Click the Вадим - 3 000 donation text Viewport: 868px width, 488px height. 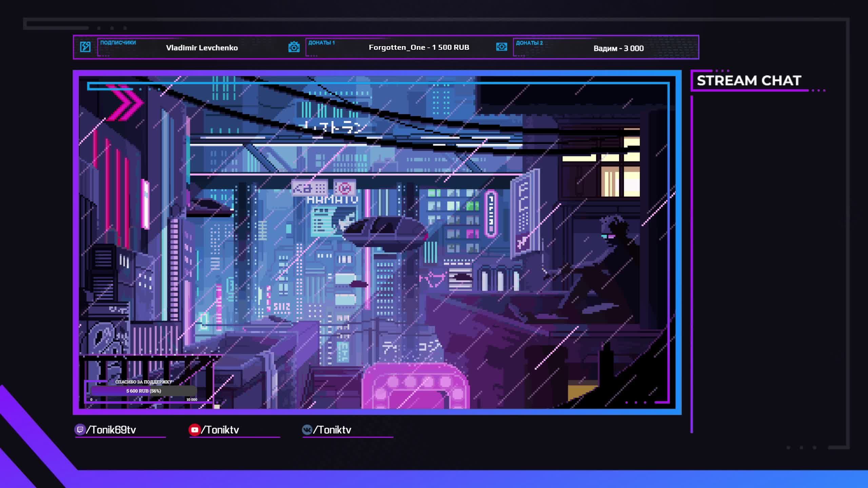[618, 48]
